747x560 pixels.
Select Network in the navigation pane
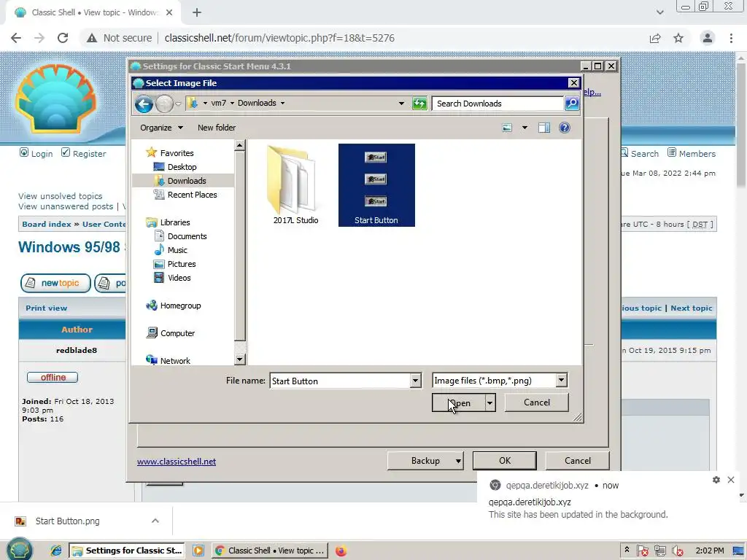(175, 360)
